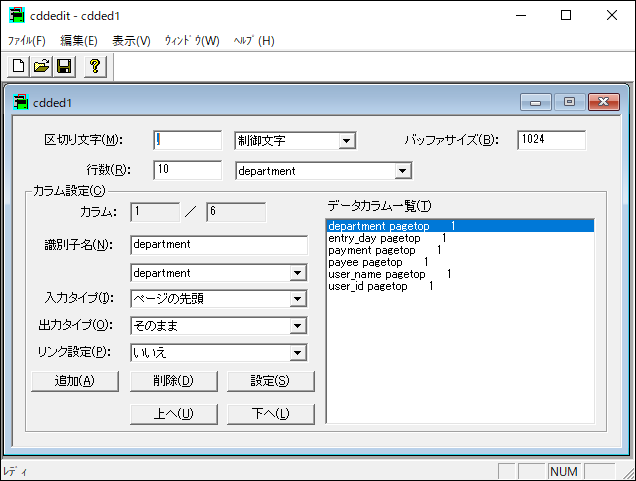This screenshot has width=636, height=481.
Task: Open the ファイル(F) menu
Action: 27,41
